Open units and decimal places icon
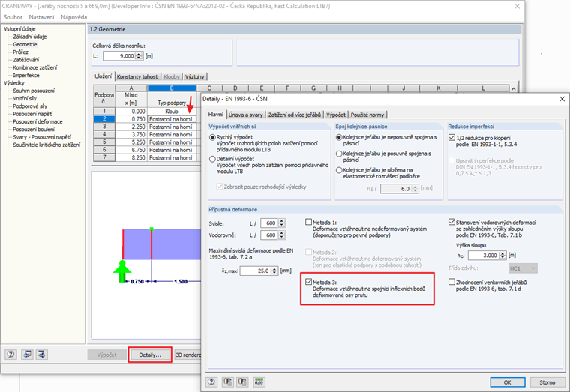 click(259, 382)
